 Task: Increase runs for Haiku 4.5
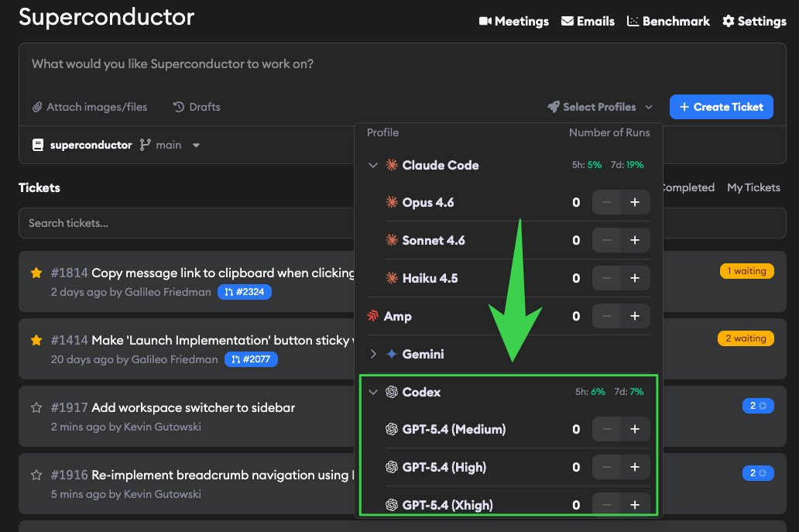(635, 278)
